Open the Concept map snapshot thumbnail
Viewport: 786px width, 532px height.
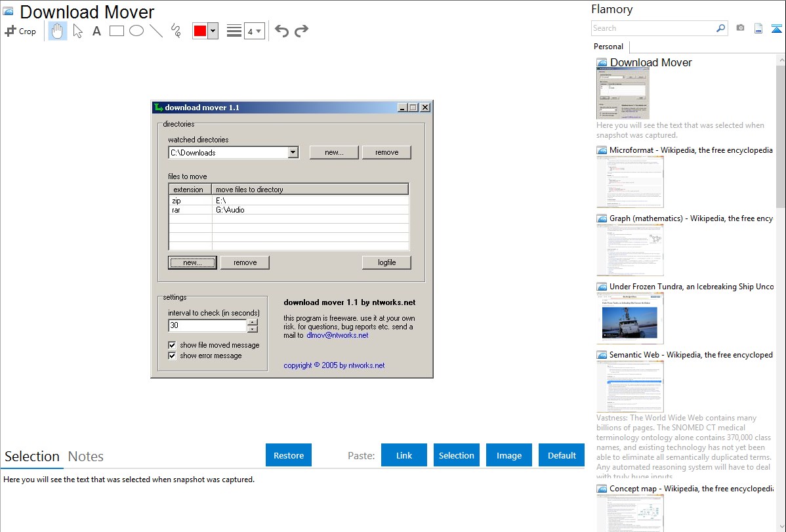(x=630, y=514)
